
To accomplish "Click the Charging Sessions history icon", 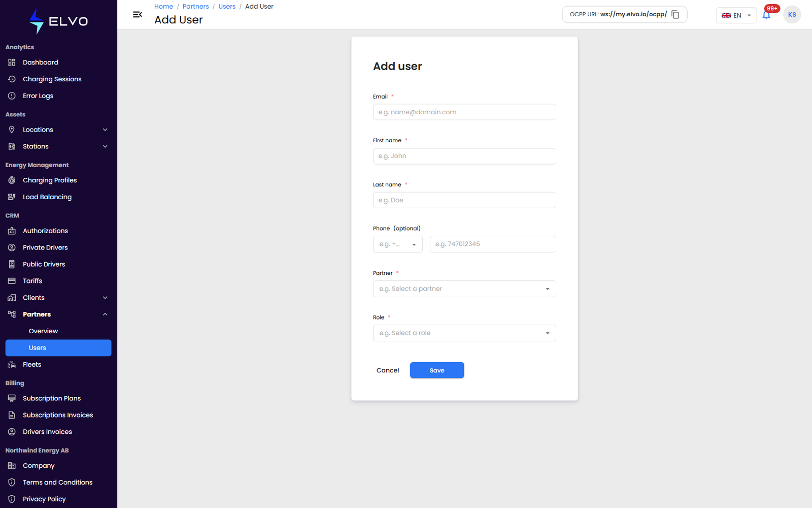I will 12,79.
